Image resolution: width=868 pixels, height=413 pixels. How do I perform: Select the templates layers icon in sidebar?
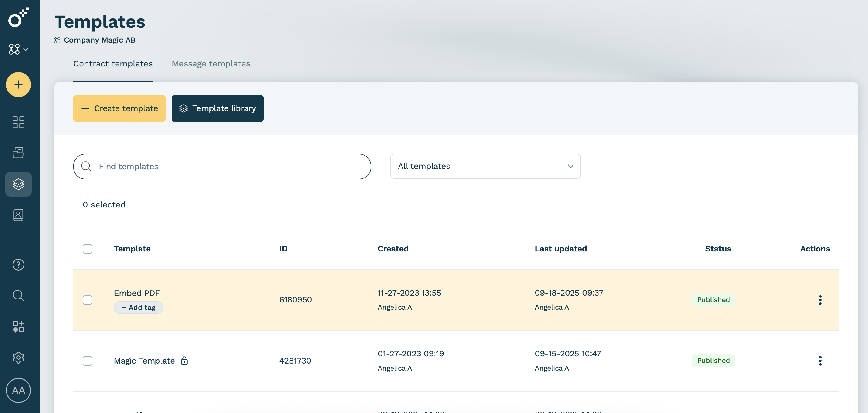tap(18, 184)
